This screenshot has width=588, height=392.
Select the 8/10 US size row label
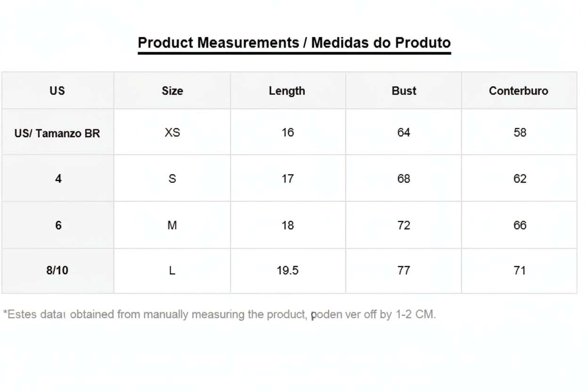[57, 270]
